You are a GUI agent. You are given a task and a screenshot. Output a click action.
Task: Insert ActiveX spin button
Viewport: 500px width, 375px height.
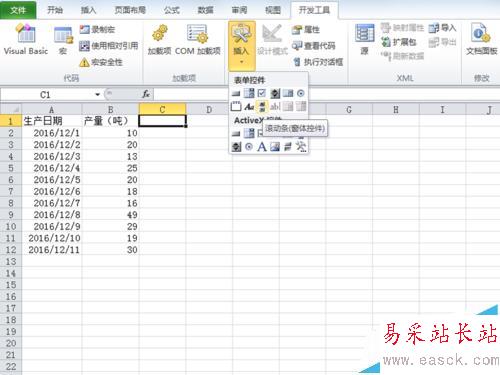[236, 147]
